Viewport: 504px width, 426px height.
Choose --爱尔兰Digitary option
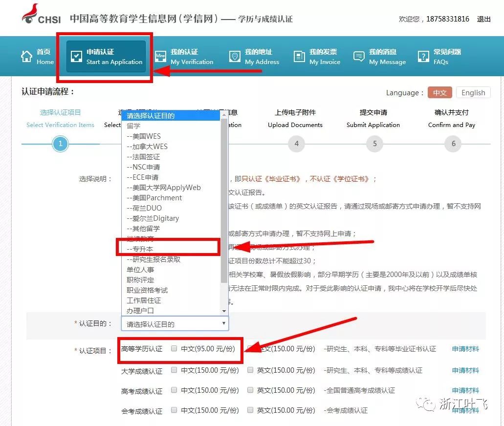pyautogui.click(x=171, y=218)
